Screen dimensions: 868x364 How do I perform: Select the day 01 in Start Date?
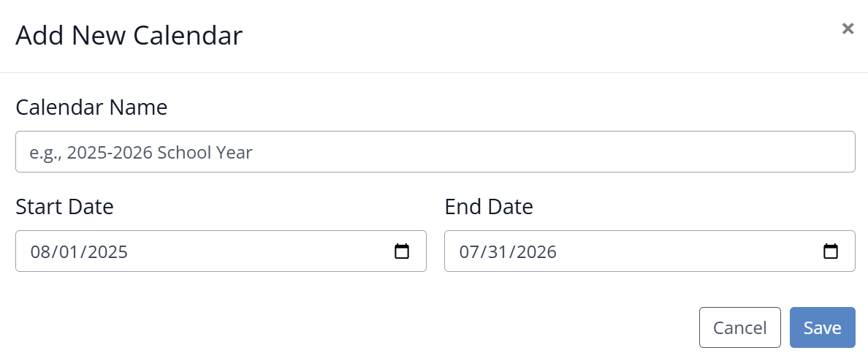(67, 252)
